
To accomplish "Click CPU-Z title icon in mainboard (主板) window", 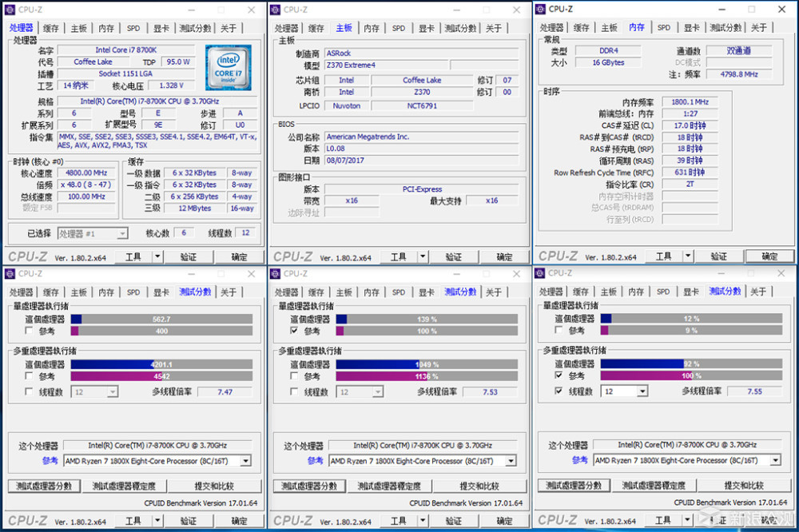I will 275,10.
